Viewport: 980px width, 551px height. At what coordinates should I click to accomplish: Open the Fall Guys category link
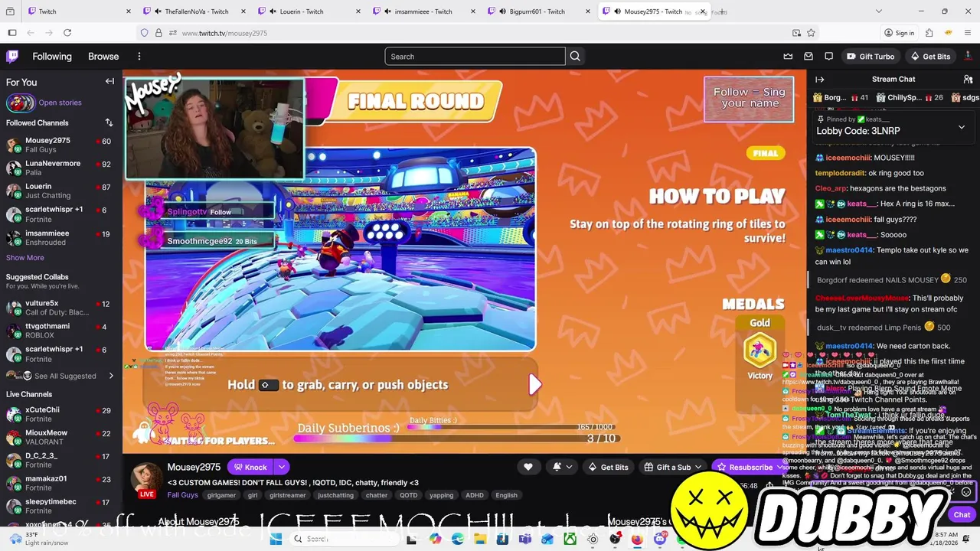click(x=182, y=495)
